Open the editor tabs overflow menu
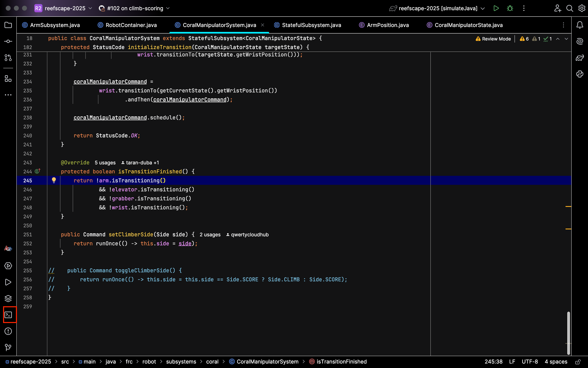The height and width of the screenshot is (368, 588). [x=563, y=25]
